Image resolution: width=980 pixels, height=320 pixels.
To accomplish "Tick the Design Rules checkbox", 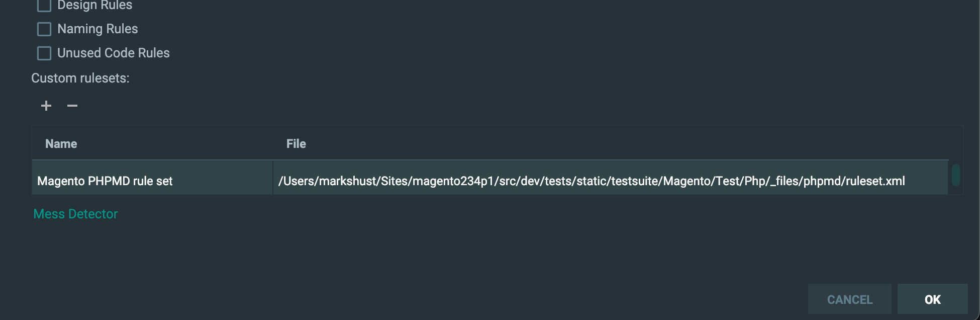I will 44,5.
